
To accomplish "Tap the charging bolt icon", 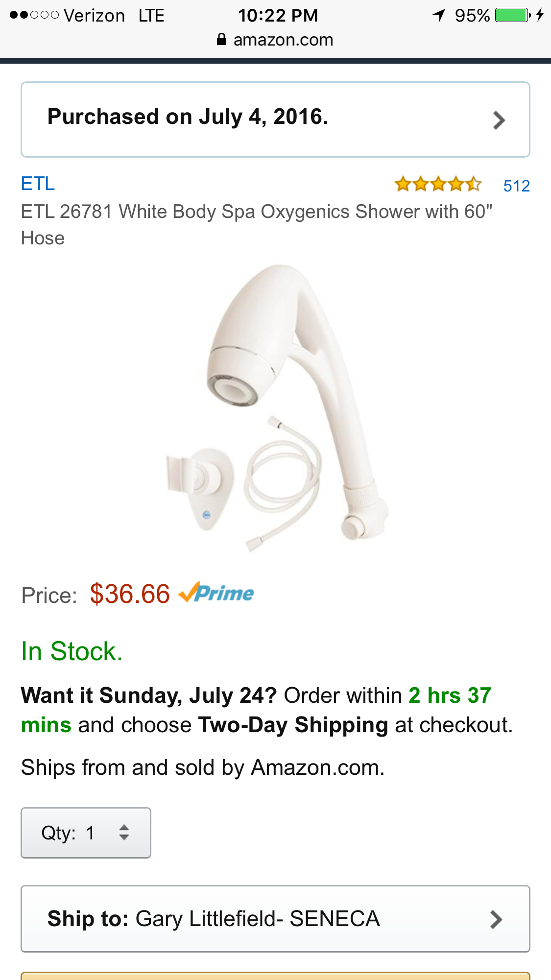I will [540, 15].
